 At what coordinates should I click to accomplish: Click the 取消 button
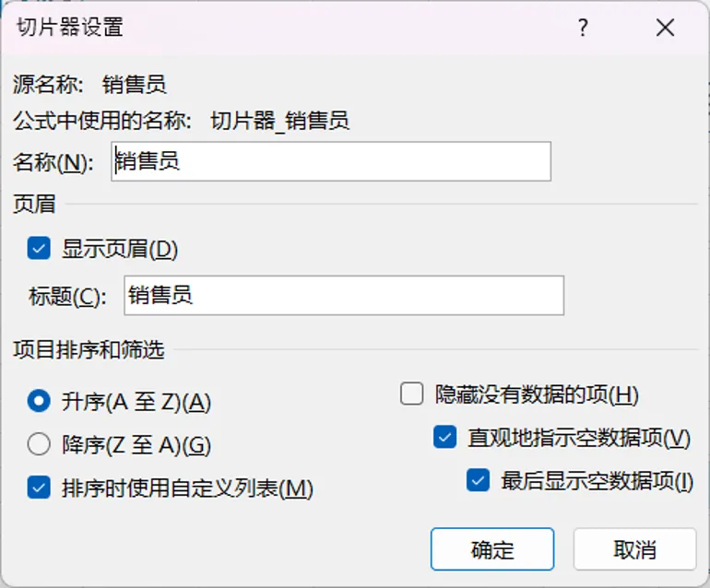pyautogui.click(x=634, y=549)
